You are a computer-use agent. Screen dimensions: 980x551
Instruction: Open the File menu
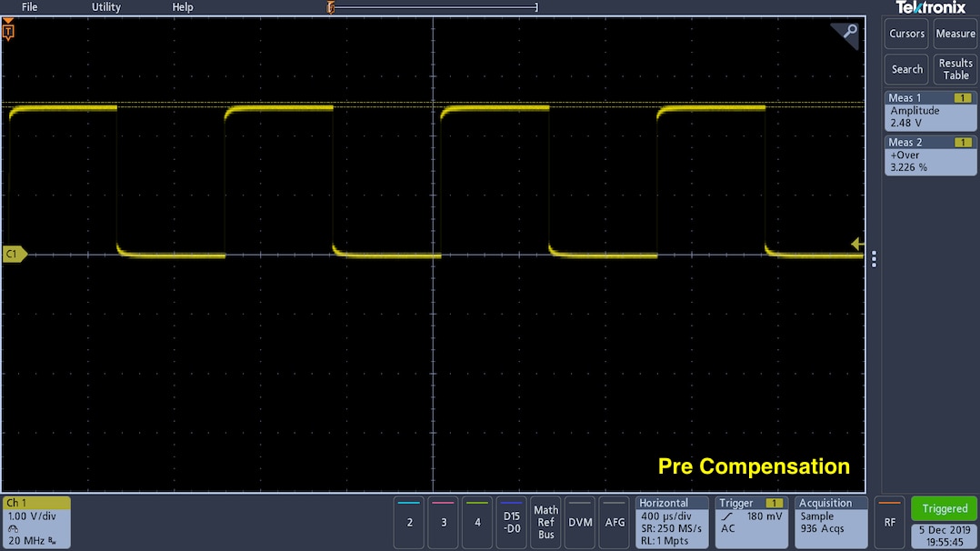pos(30,7)
